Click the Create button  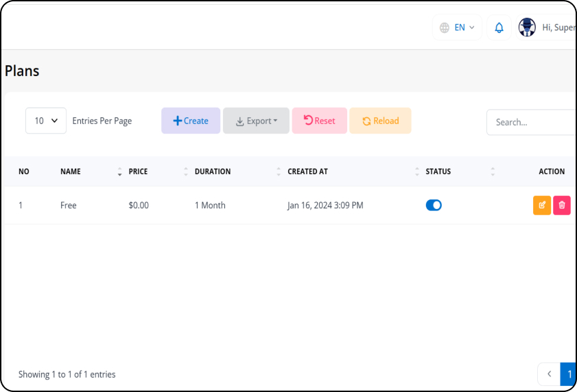point(191,121)
